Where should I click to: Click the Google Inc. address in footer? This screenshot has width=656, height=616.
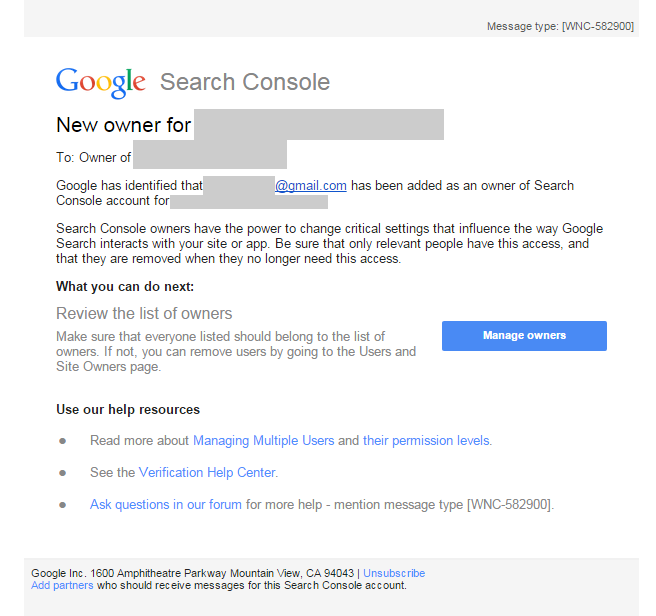click(194, 573)
